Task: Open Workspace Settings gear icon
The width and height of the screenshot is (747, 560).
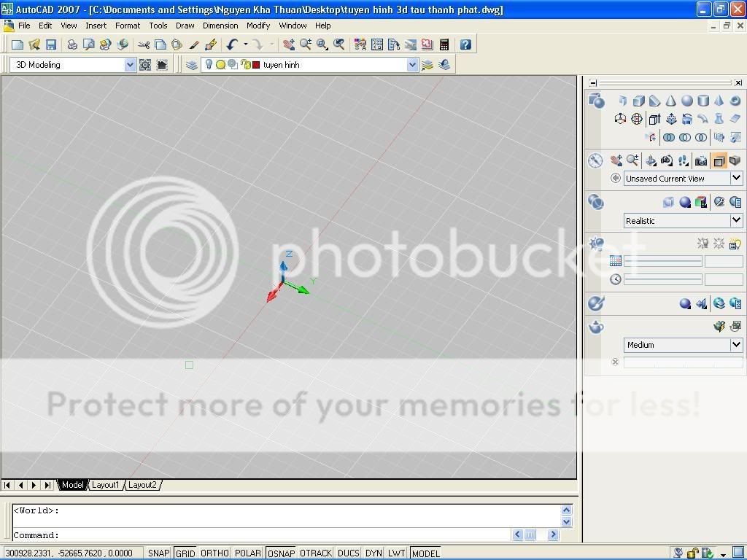Action: tap(145, 65)
